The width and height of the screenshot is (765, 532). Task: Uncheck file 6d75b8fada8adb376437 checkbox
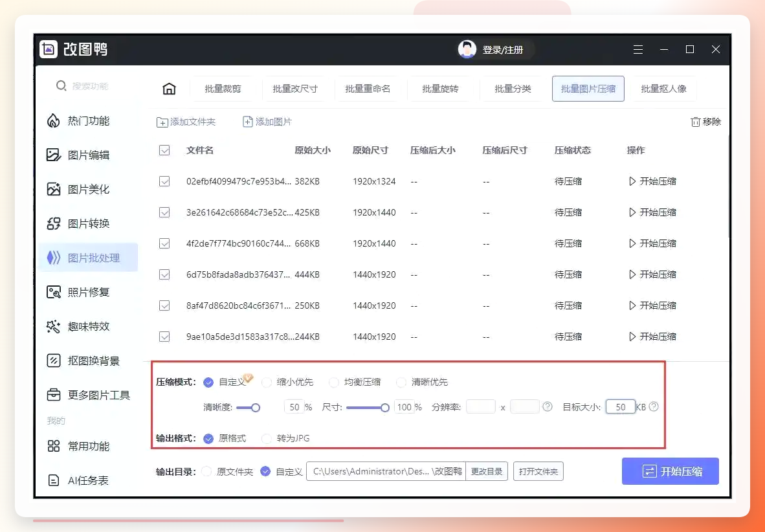[x=164, y=274]
